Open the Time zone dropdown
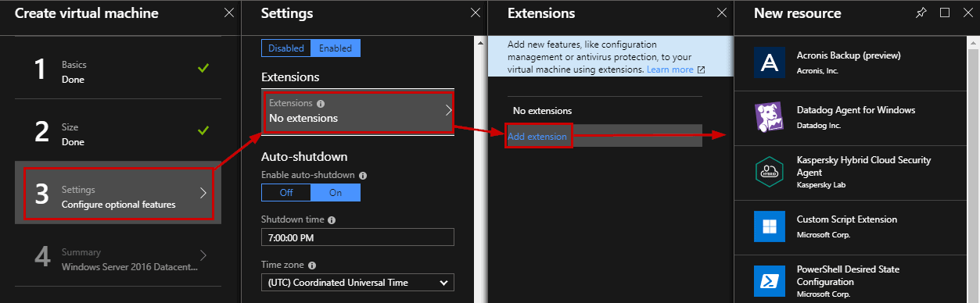 (x=357, y=282)
